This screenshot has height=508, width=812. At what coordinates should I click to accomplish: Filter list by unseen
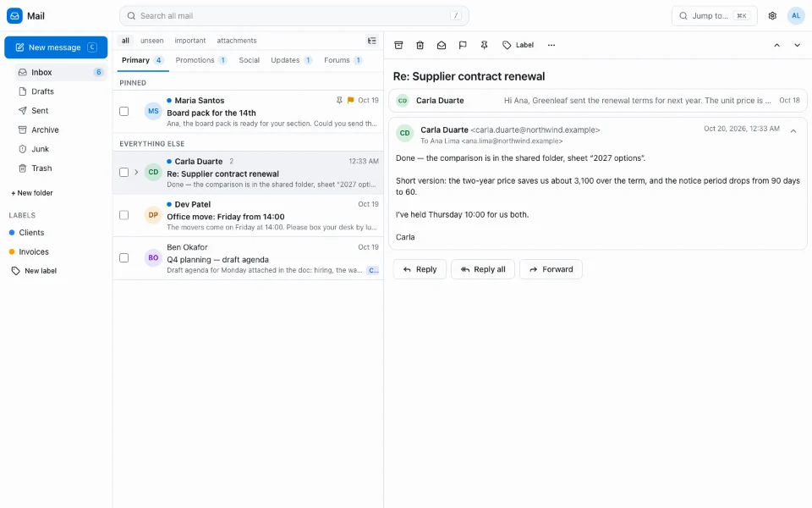[x=151, y=41]
